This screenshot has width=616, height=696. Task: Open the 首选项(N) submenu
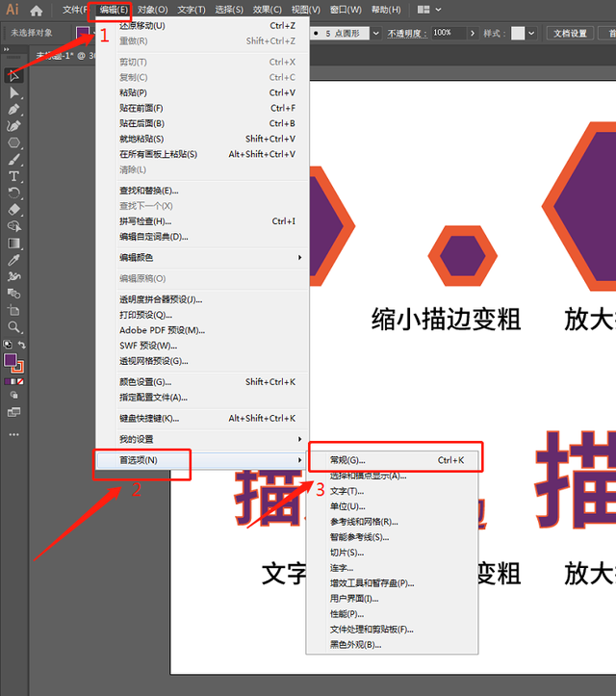(x=202, y=460)
